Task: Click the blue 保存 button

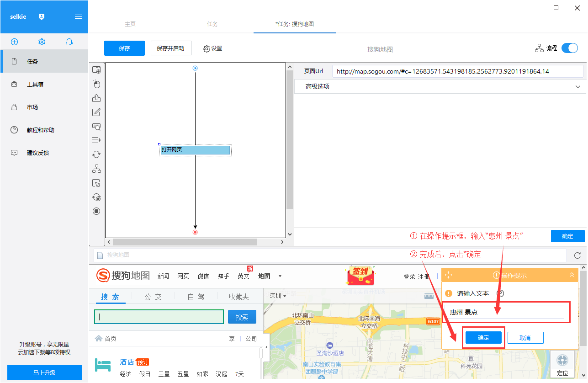Action: [x=124, y=48]
